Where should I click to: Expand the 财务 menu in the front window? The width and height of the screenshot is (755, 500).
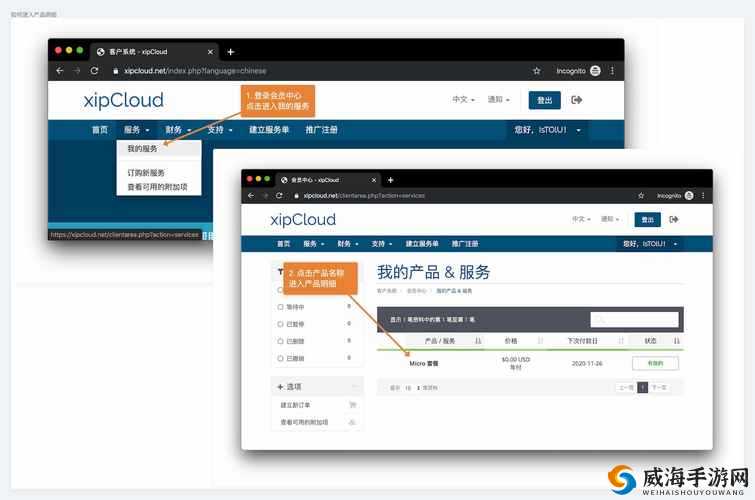pyautogui.click(x=348, y=244)
